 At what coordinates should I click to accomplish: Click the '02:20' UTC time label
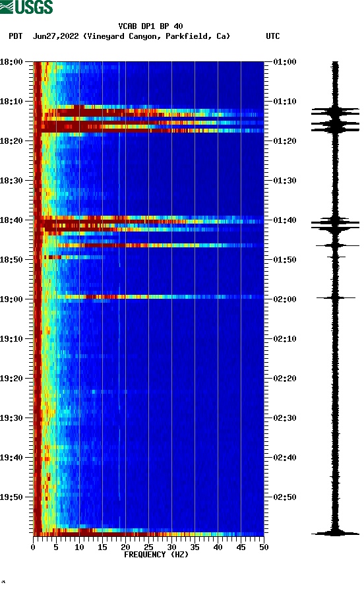[285, 379]
